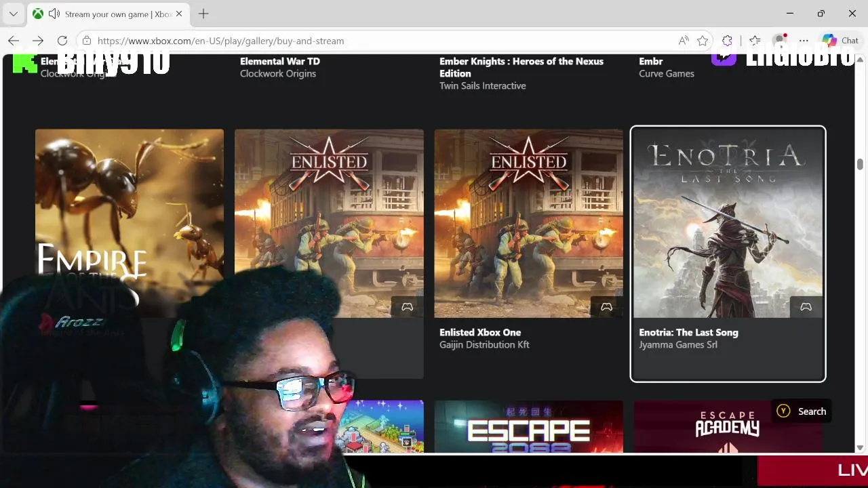Add this page to favorites
The width and height of the screenshot is (868, 488).
703,41
